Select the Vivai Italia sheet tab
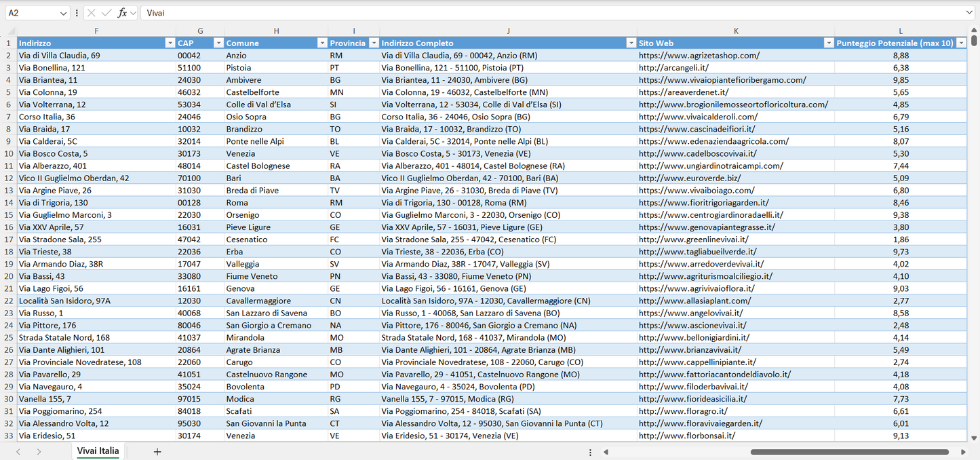 [x=97, y=451]
